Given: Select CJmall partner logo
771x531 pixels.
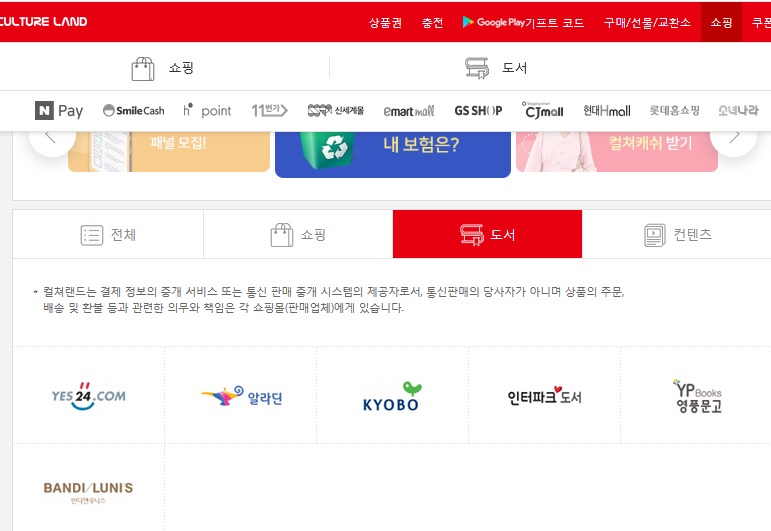Looking at the screenshot, I should tap(543, 110).
